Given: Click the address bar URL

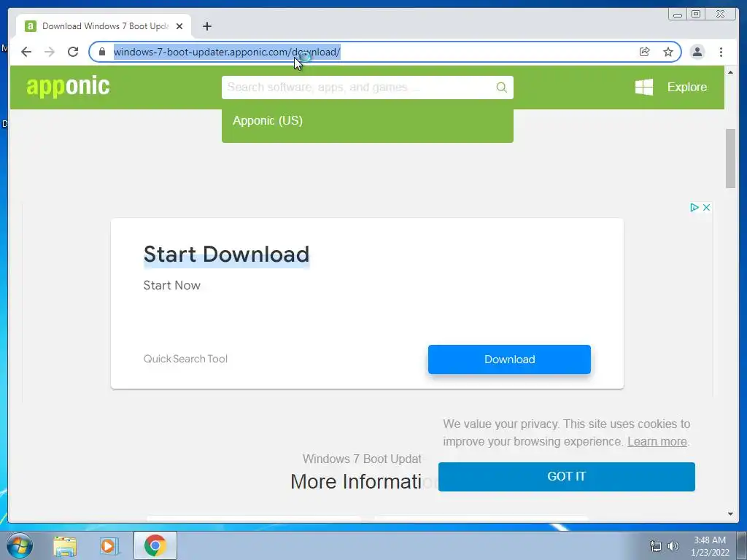Looking at the screenshot, I should point(227,52).
